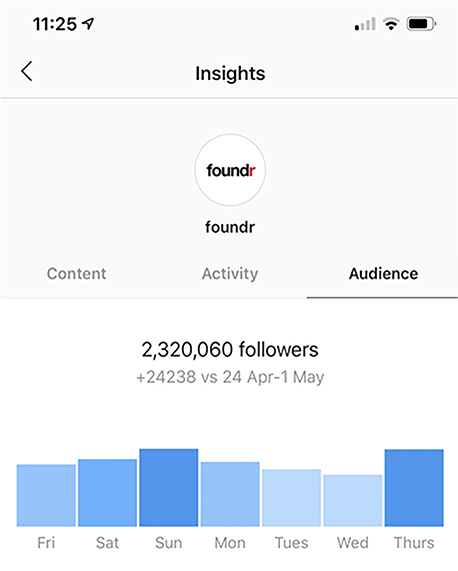Tap the foundr username label
The width and height of the screenshot is (458, 571).
pos(230,227)
